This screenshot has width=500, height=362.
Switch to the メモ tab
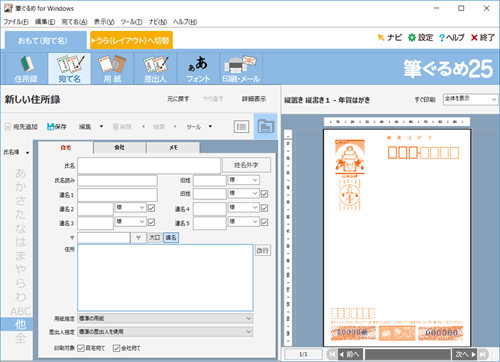click(x=173, y=147)
